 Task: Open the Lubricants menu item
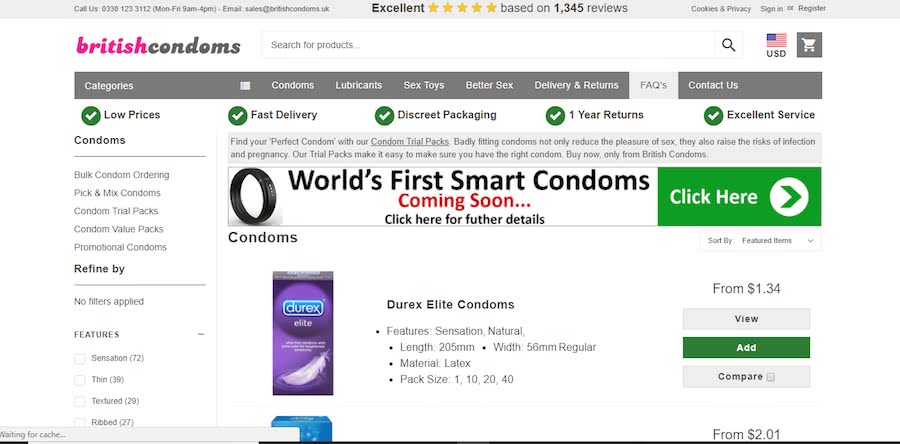click(359, 85)
